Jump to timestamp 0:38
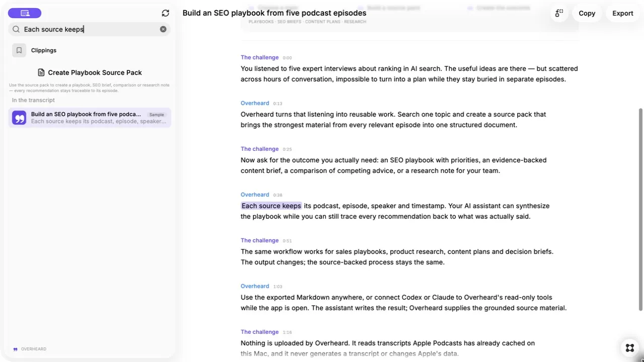Screen dimensions: 644x362 [x=278, y=195]
